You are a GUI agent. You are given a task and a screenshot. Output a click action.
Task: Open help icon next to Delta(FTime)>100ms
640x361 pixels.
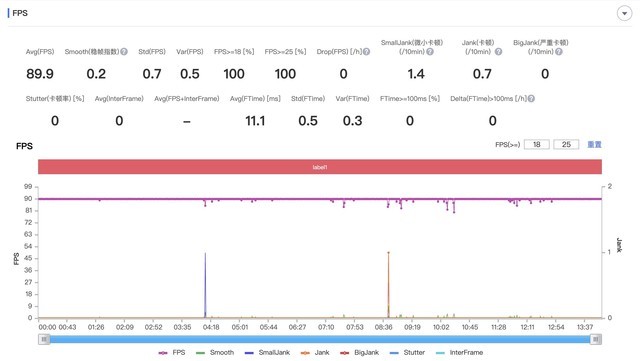pyautogui.click(x=531, y=98)
